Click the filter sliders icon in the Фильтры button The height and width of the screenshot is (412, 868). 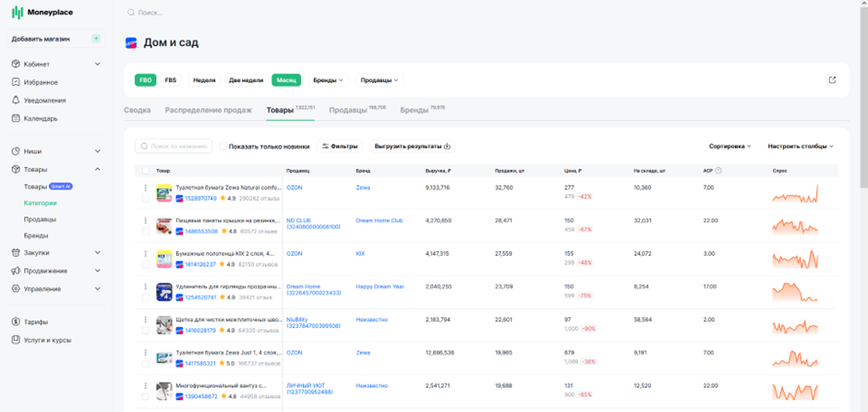pyautogui.click(x=325, y=146)
